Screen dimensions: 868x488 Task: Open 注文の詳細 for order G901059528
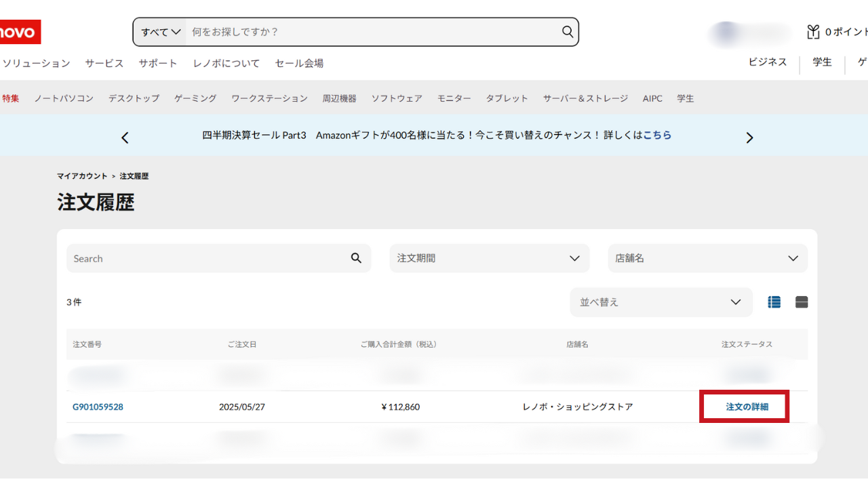click(747, 407)
